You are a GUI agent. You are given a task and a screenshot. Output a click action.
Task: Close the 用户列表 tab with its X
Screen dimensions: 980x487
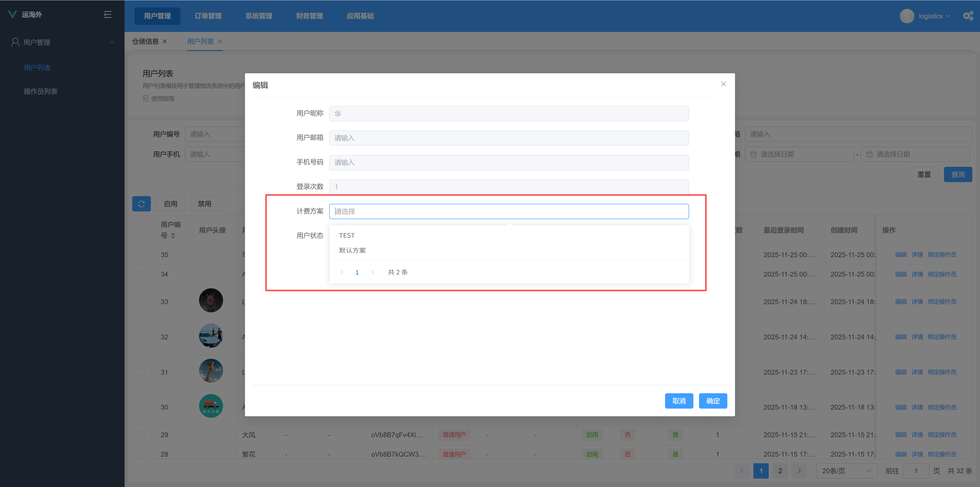pyautogui.click(x=219, y=42)
